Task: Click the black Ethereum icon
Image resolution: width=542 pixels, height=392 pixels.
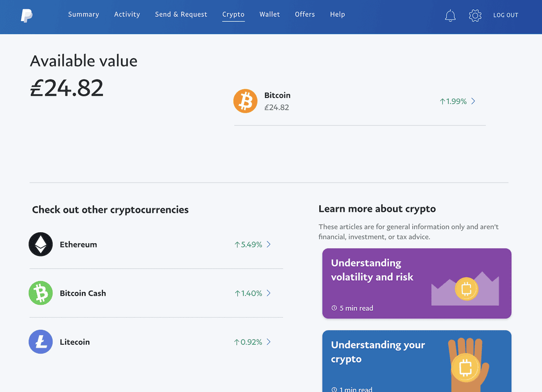Action: coord(41,244)
